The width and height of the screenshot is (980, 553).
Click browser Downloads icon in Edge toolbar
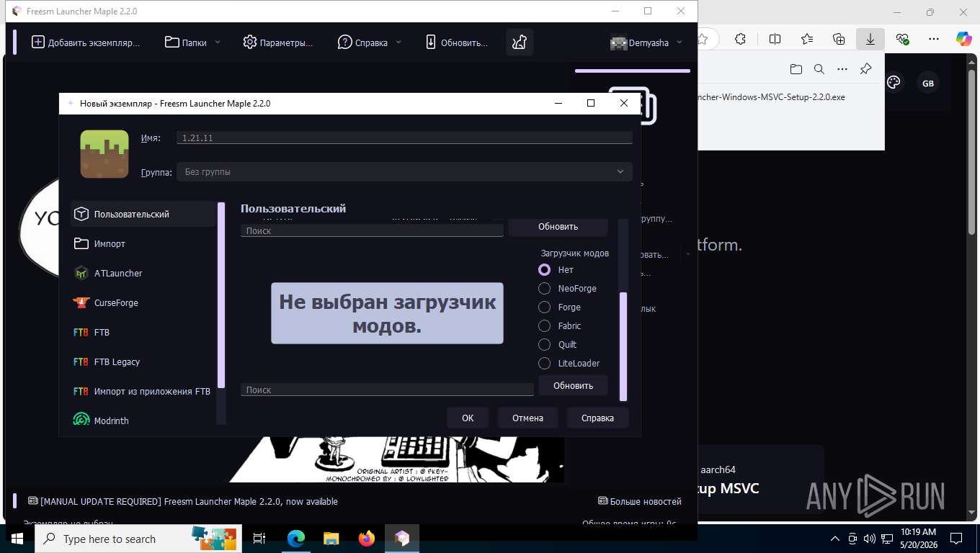click(870, 39)
